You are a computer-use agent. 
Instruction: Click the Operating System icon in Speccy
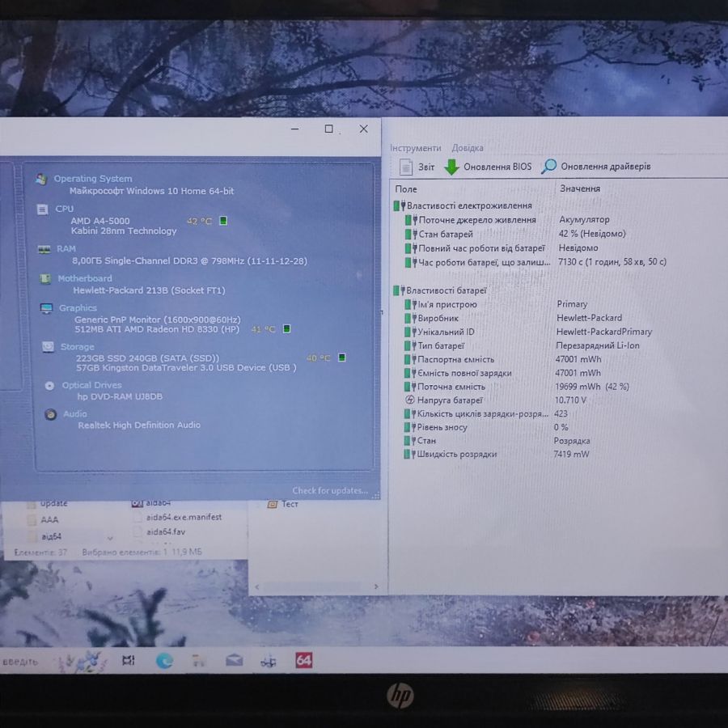coord(41,179)
